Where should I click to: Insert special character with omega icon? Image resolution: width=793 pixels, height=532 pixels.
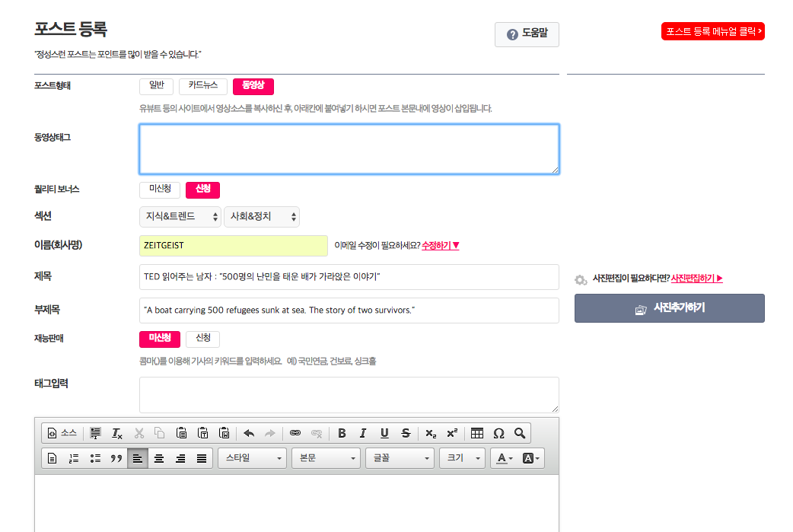tap(498, 433)
